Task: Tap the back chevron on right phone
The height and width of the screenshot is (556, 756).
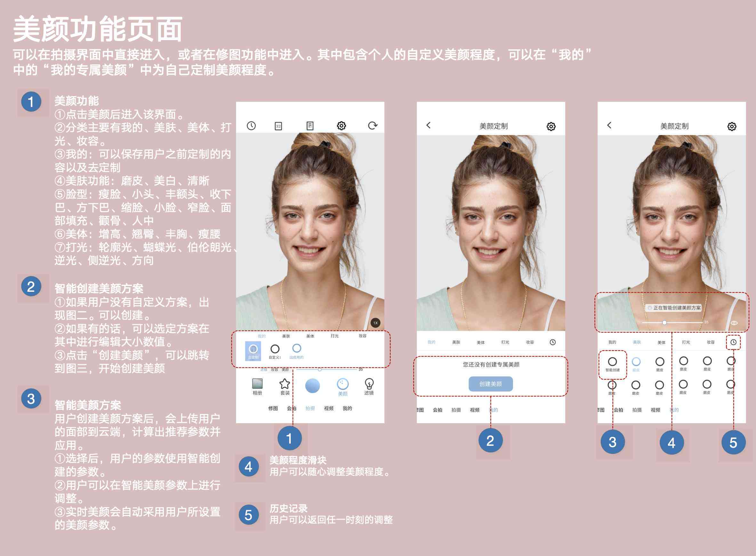Action: pyautogui.click(x=609, y=125)
